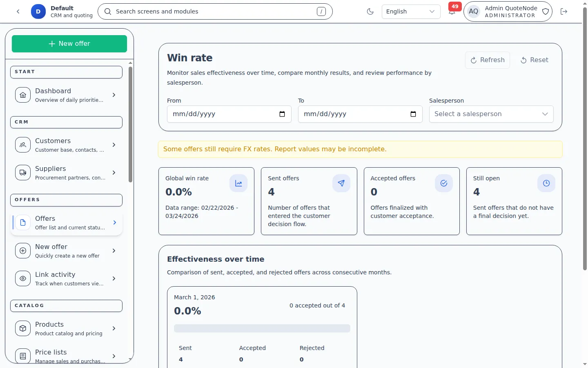Image resolution: width=588 pixels, height=368 pixels.
Task: Open Customers in the sidebar
Action: 66,145
